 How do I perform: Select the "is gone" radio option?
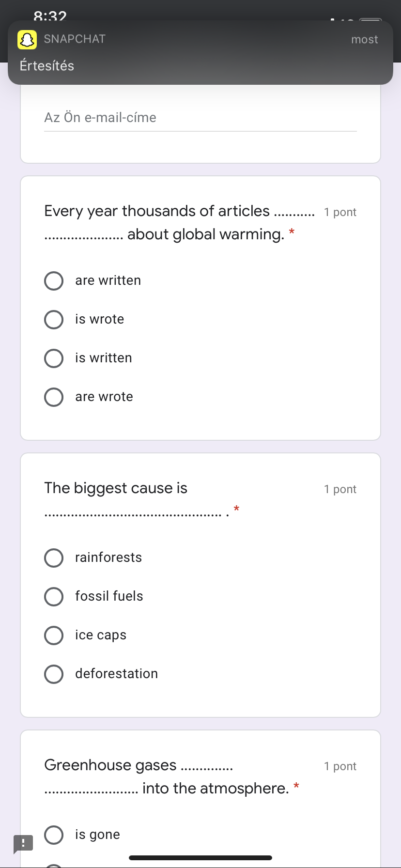click(54, 835)
